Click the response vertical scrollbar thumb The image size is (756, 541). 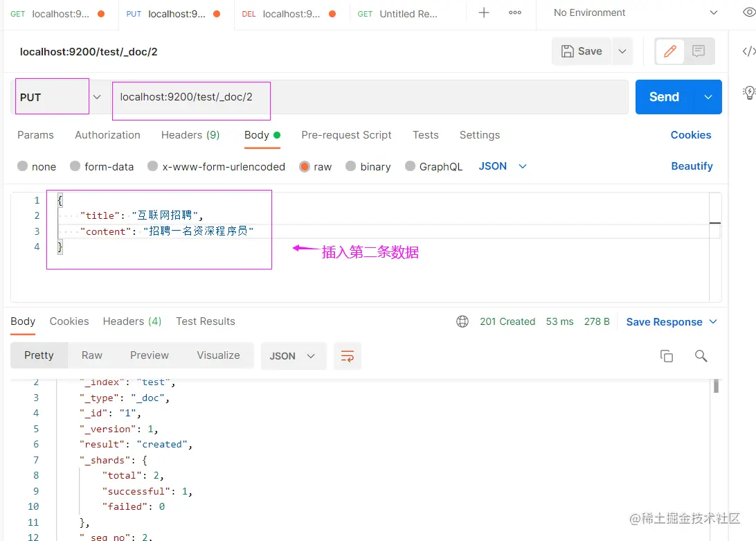coord(716,386)
